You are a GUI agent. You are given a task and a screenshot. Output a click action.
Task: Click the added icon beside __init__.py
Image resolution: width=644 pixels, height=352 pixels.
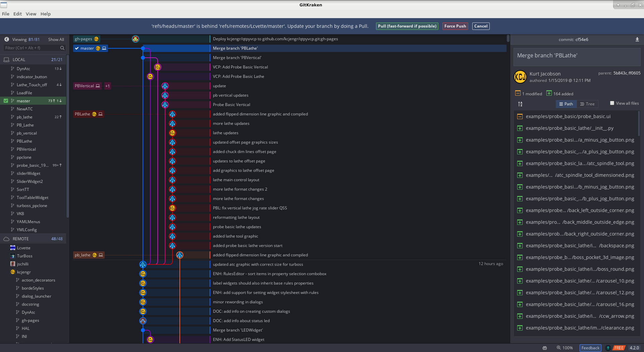coord(520,128)
